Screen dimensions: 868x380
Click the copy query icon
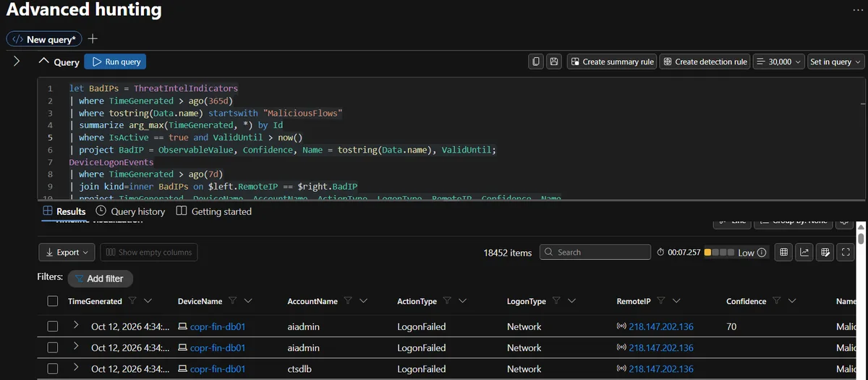click(x=536, y=62)
